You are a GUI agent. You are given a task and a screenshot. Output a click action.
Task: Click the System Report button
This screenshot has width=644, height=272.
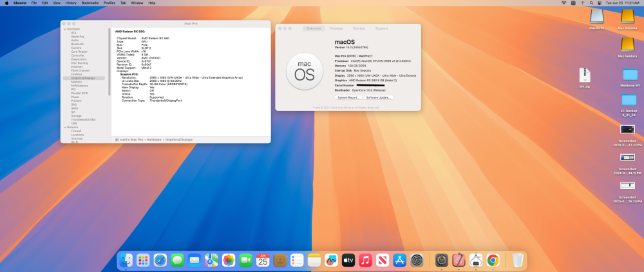click(x=348, y=97)
